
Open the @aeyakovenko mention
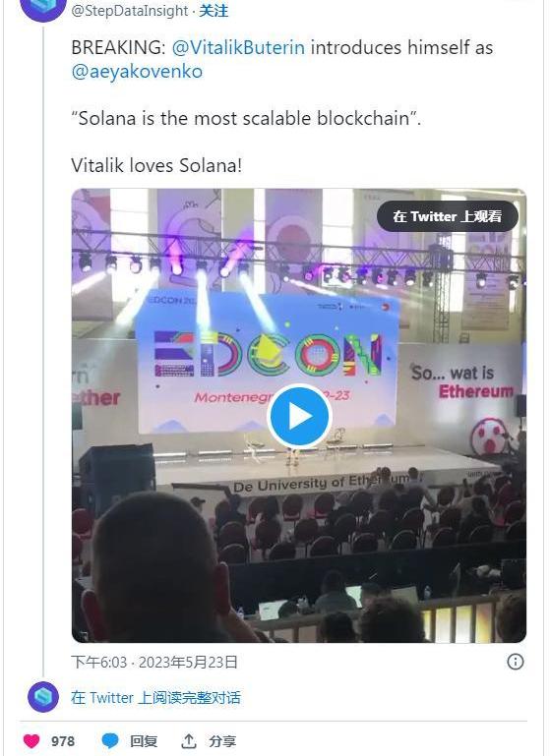tap(137, 72)
